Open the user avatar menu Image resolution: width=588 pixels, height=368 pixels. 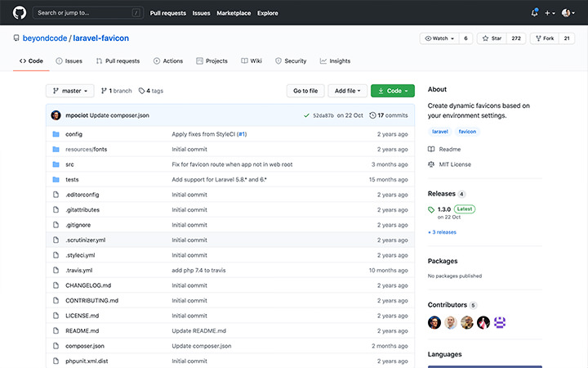point(568,13)
